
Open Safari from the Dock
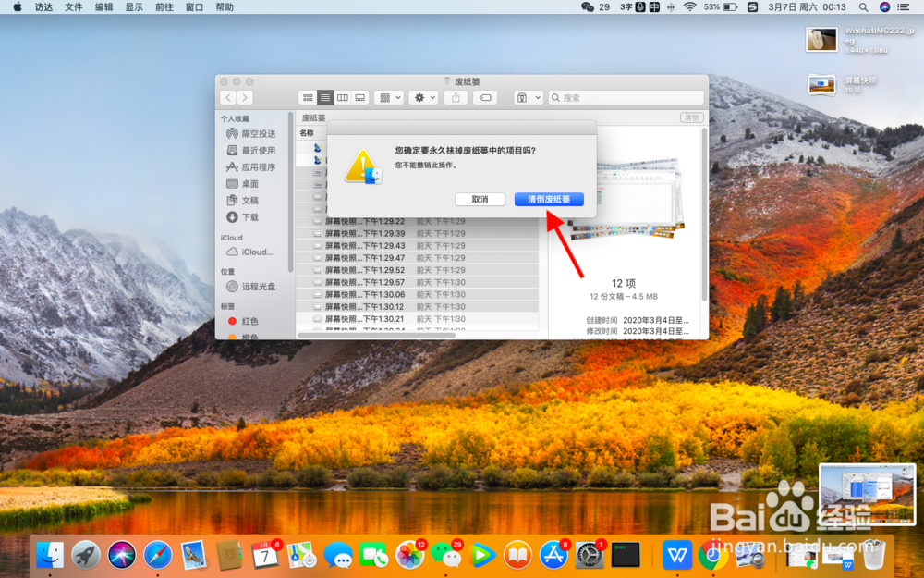158,554
